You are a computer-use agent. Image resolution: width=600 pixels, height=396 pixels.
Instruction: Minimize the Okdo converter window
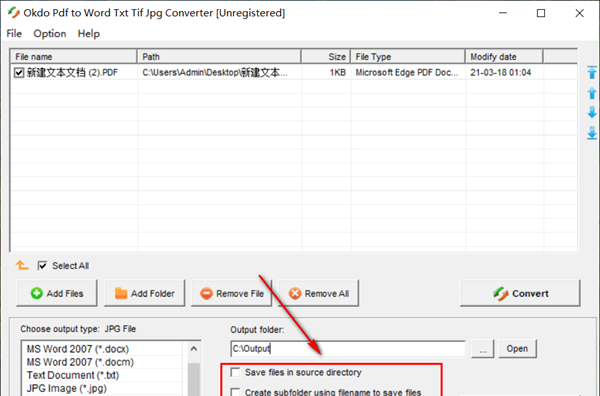coord(503,13)
